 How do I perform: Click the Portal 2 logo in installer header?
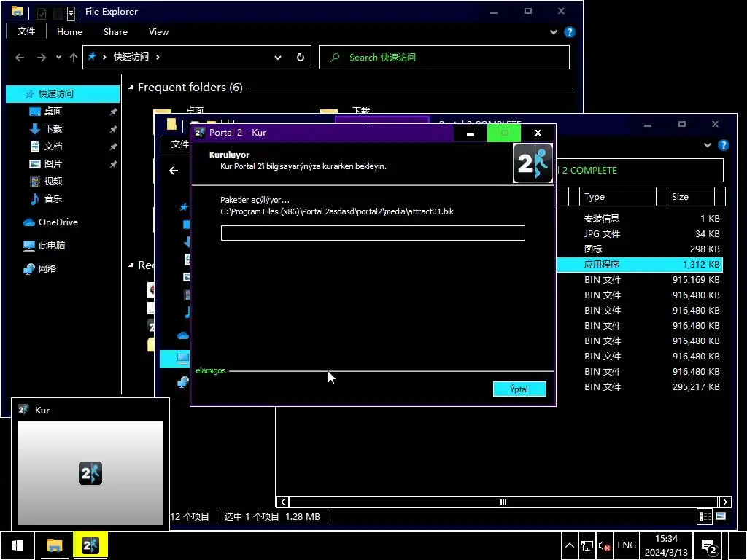(533, 163)
